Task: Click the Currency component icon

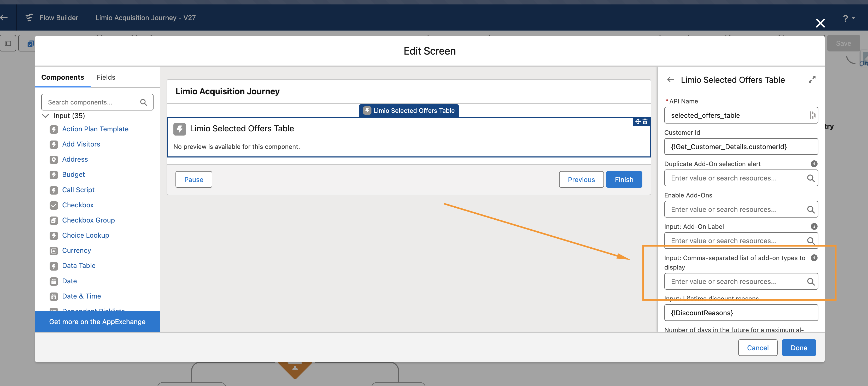Action: (54, 251)
